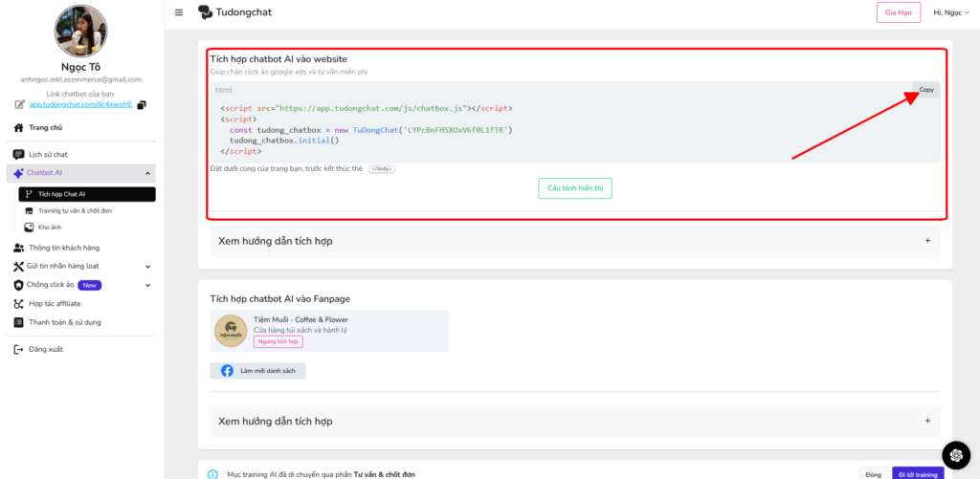Image resolution: width=980 pixels, height=479 pixels.
Task: Click the TuDongChat token string in code
Action: (457, 130)
